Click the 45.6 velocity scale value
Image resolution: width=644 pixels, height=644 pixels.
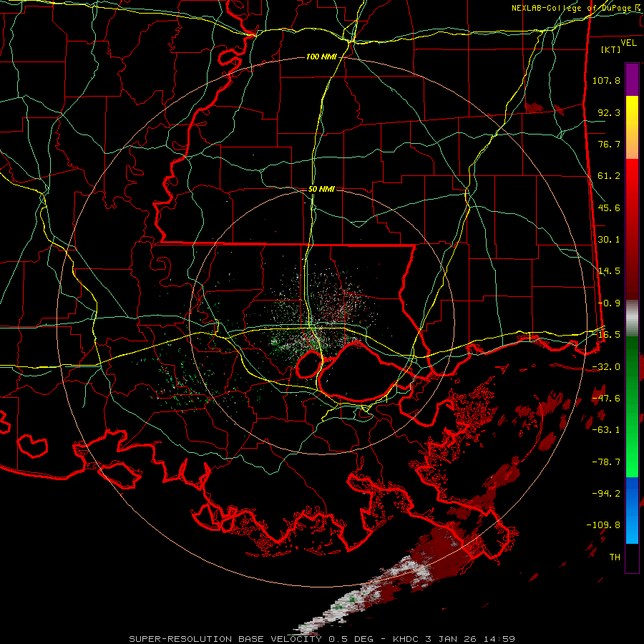pyautogui.click(x=609, y=208)
